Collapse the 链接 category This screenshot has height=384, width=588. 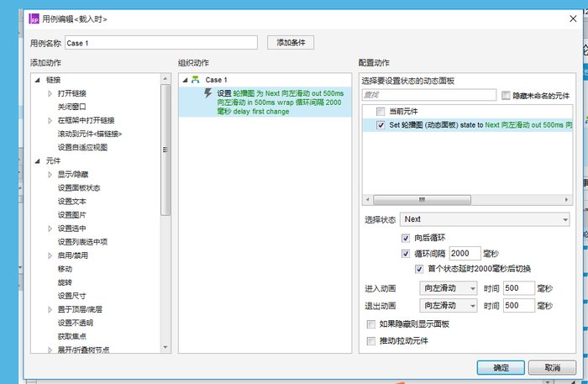click(38, 80)
